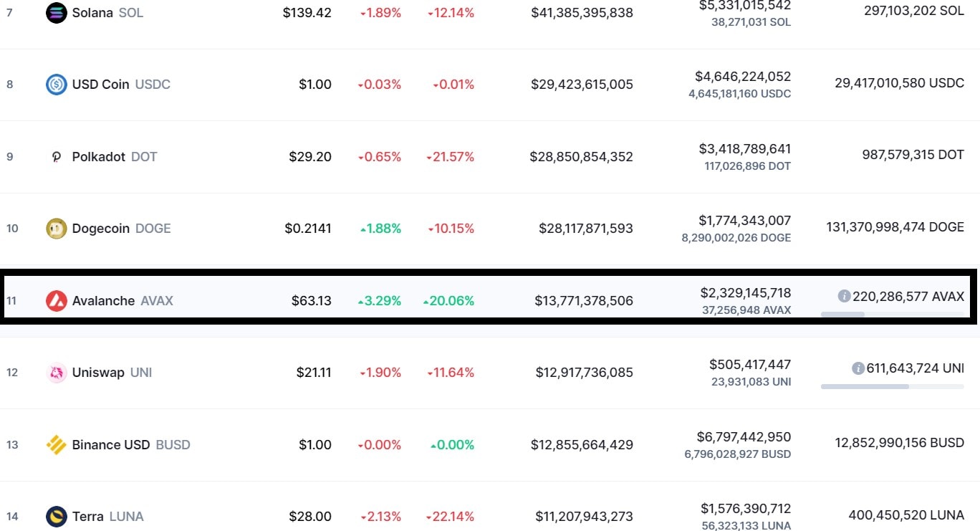Click the Polkadot logo icon

coord(57,157)
